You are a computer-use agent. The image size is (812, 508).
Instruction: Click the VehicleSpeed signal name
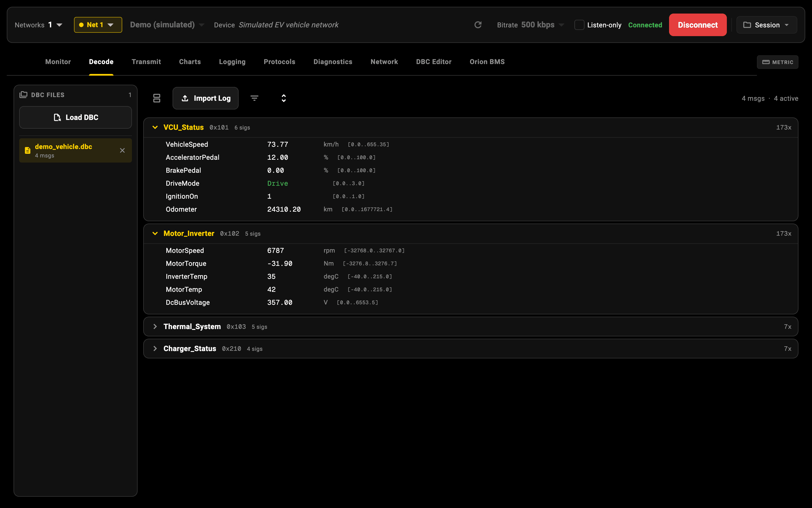coord(187,144)
